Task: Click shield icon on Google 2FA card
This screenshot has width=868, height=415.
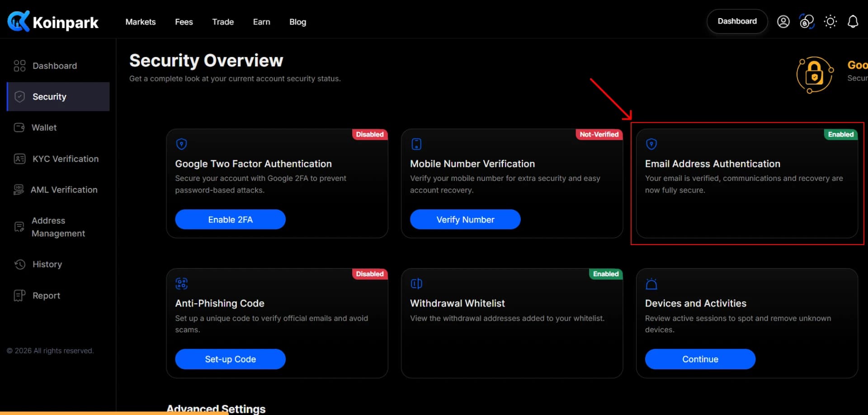Action: pyautogui.click(x=181, y=144)
